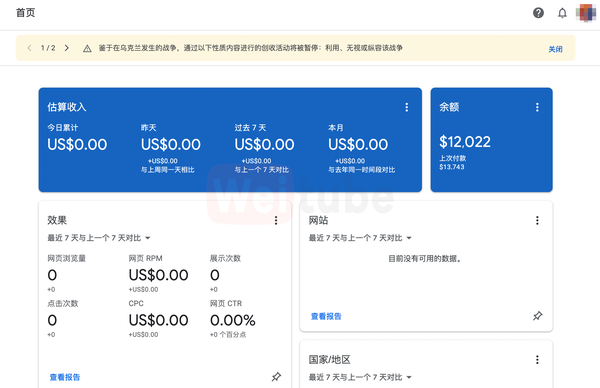
Task: Close the banner with 关闭 link
Action: click(x=555, y=49)
